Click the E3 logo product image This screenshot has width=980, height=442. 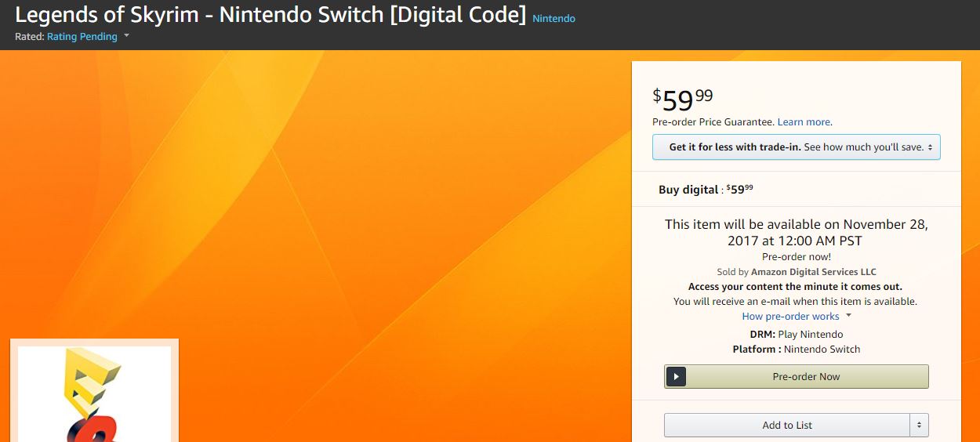pos(94,393)
